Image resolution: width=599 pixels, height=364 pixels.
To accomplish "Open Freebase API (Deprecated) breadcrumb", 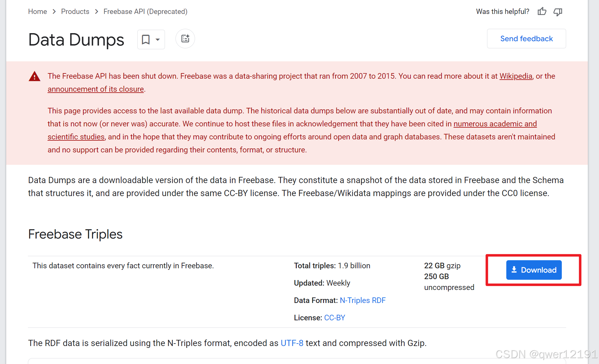I will (x=145, y=11).
